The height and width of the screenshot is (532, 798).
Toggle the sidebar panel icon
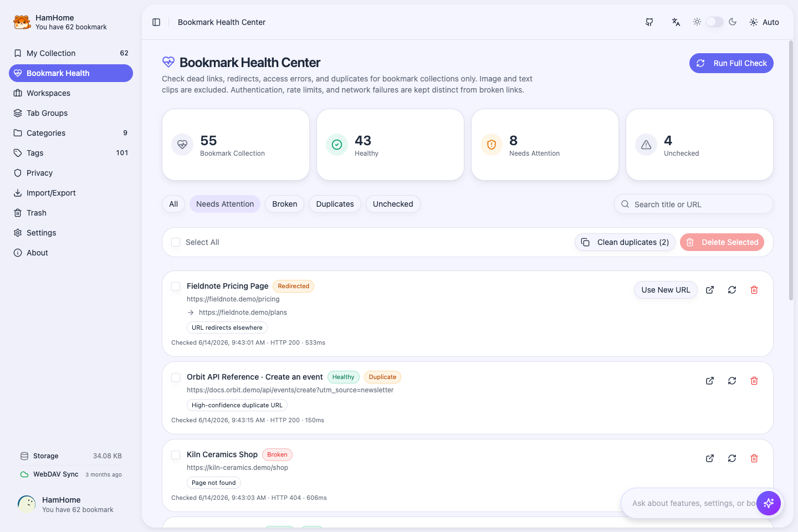coord(156,22)
